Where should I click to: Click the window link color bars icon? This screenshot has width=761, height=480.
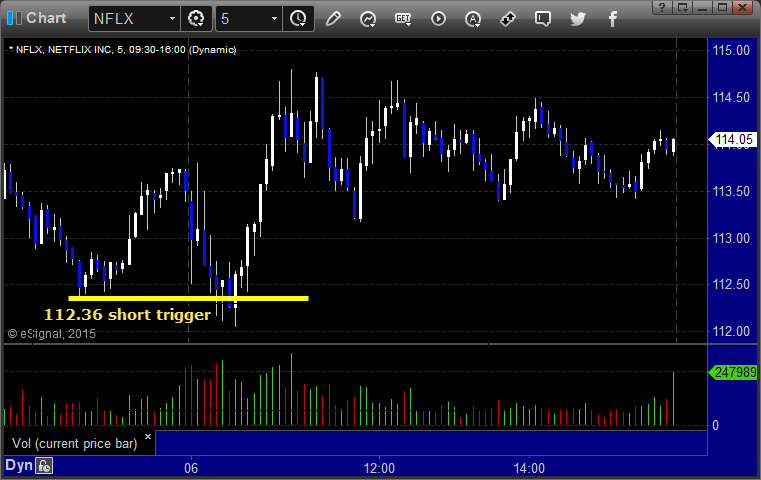pos(14,18)
